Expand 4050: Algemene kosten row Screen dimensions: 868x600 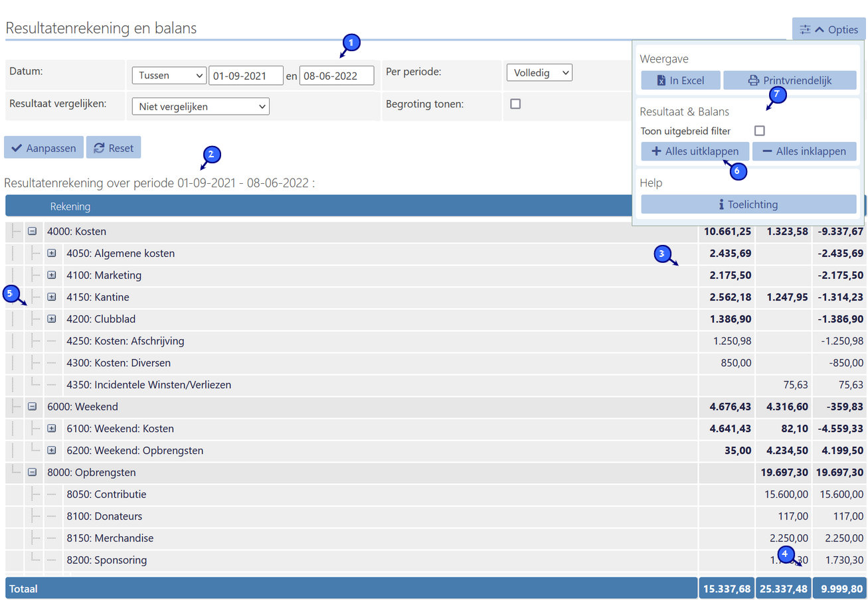point(52,254)
